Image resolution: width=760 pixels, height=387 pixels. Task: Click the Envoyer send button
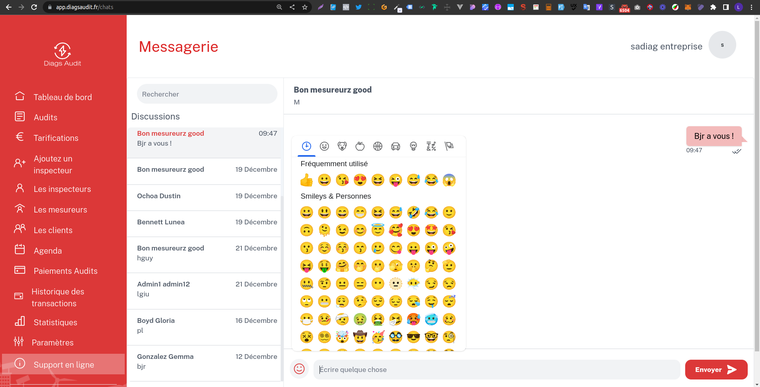coord(716,370)
